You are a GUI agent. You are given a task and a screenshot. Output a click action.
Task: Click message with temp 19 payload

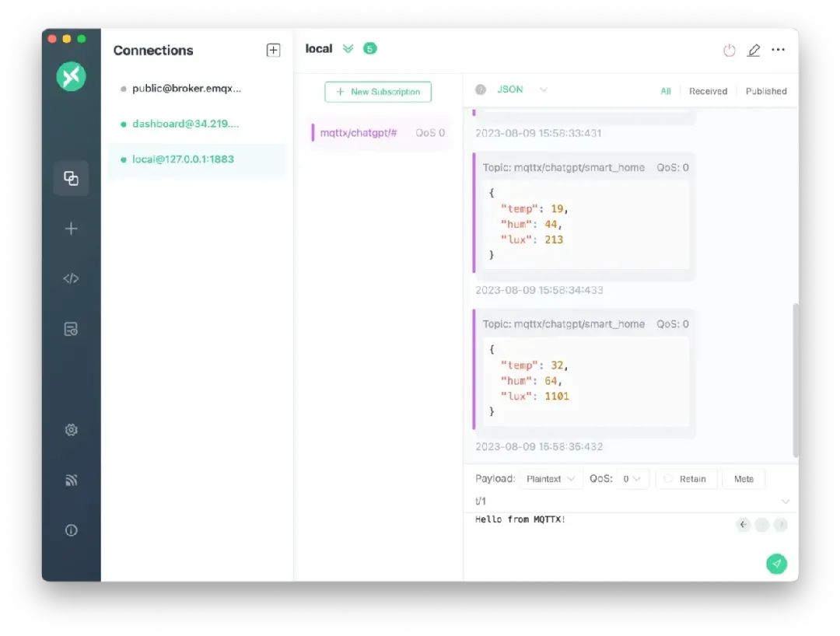coord(584,216)
